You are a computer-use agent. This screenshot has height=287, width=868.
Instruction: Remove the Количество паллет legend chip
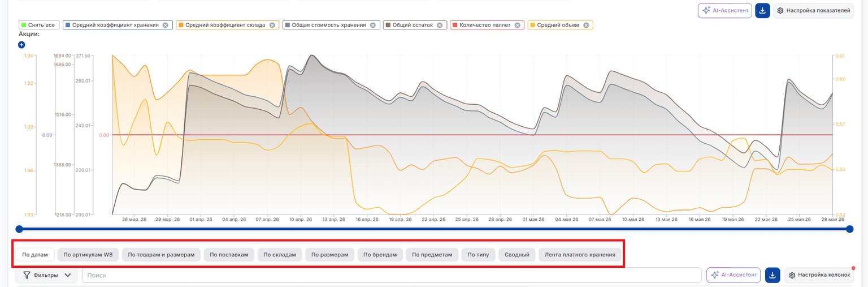[518, 25]
